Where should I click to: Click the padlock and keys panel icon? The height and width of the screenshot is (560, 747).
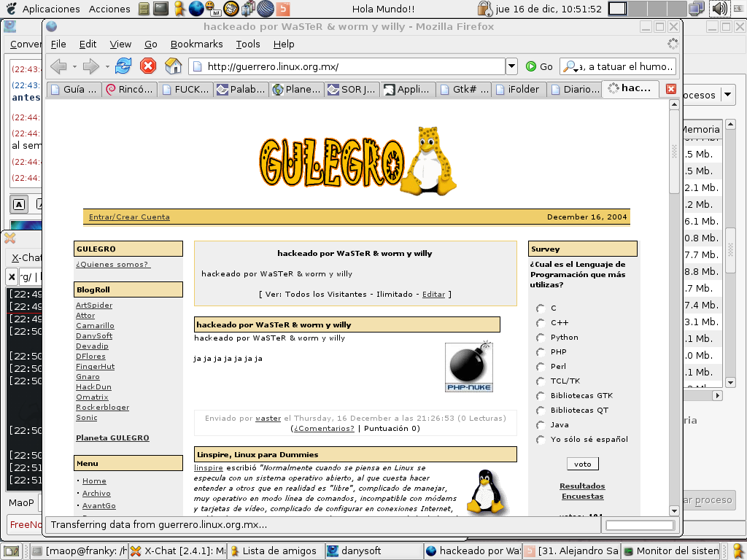click(485, 9)
